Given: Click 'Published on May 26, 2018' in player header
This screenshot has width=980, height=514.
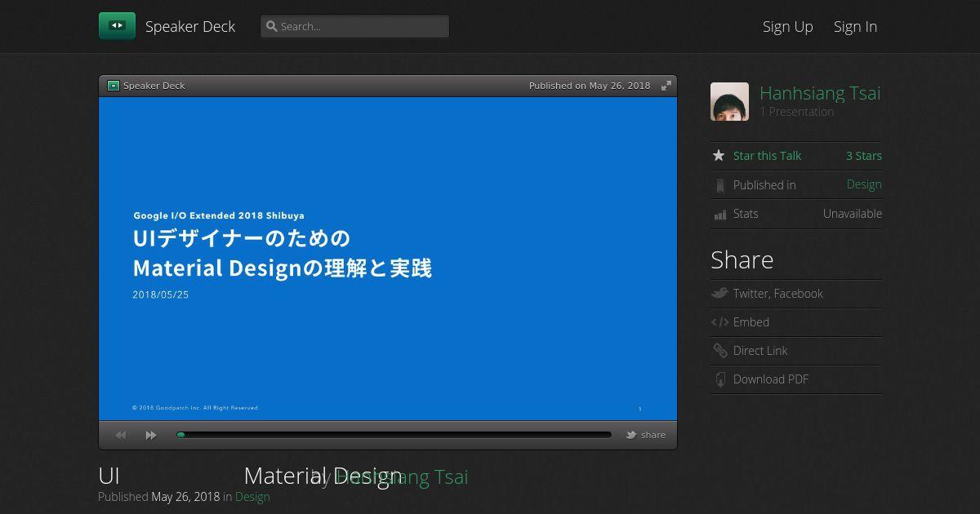Looking at the screenshot, I should [590, 86].
